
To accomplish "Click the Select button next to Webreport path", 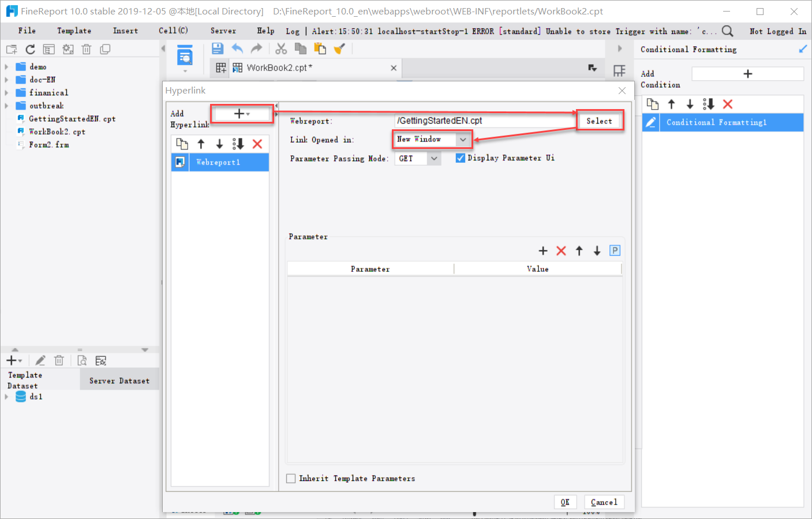I will coord(600,121).
